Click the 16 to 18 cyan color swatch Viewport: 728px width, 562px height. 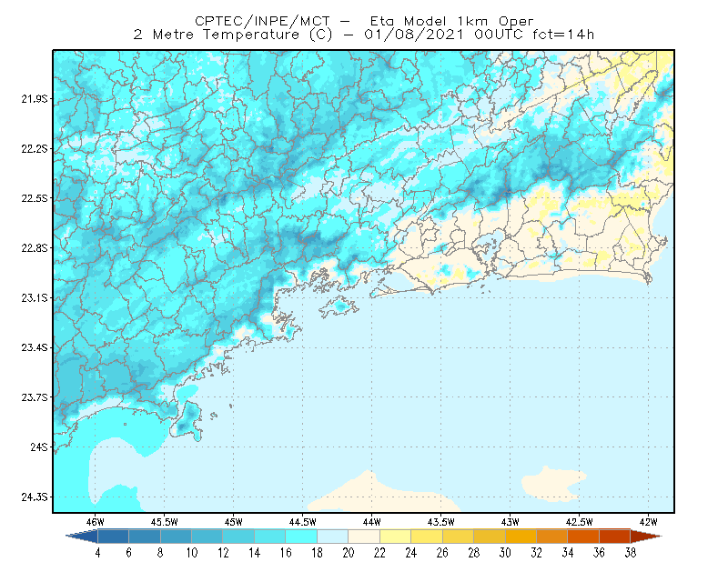(x=301, y=537)
